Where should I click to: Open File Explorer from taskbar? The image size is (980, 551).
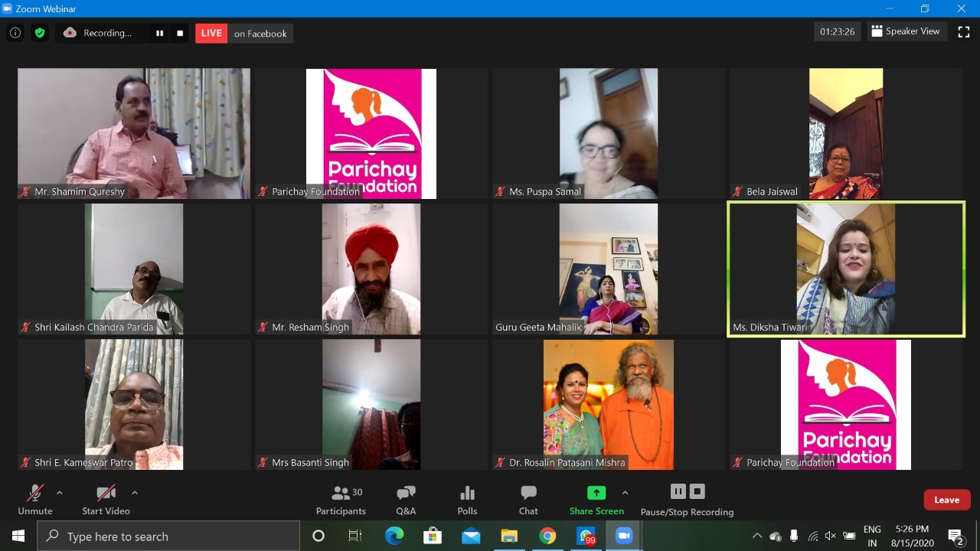509,536
